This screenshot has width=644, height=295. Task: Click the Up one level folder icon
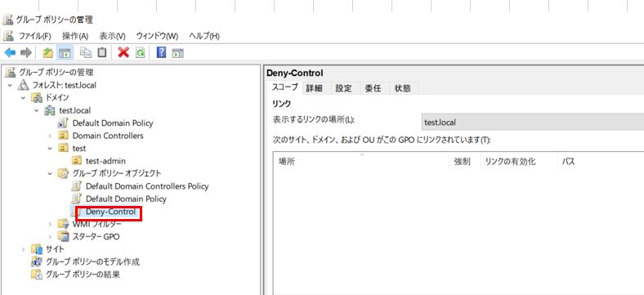[48, 52]
